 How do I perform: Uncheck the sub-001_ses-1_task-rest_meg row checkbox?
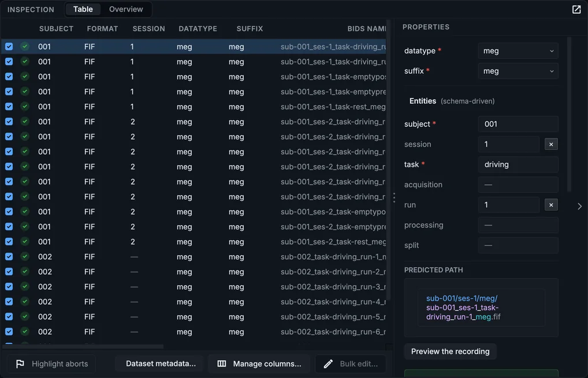pyautogui.click(x=9, y=106)
